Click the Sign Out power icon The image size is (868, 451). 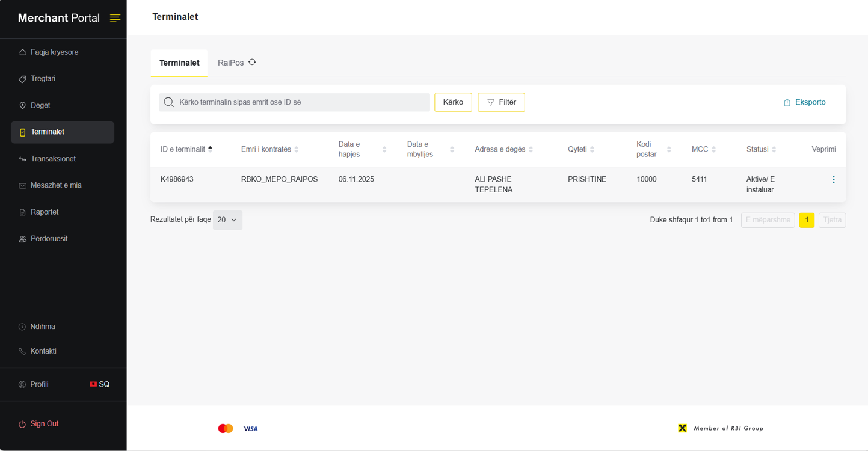(x=22, y=424)
